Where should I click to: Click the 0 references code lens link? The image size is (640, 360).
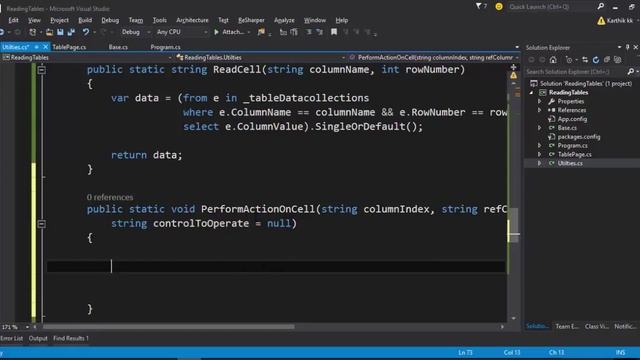[x=110, y=197]
